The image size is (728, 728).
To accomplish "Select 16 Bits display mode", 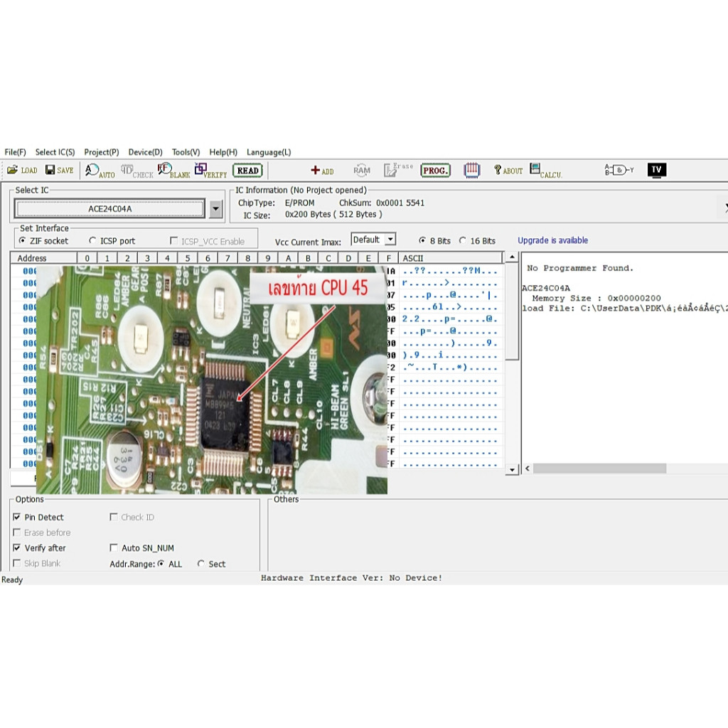I will [x=462, y=240].
